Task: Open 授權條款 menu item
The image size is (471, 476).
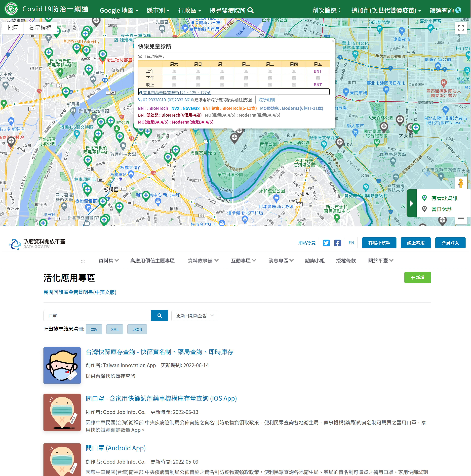Action: click(x=346, y=260)
